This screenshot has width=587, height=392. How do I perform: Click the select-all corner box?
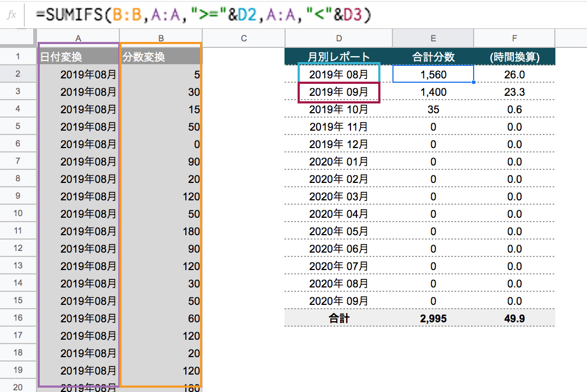tap(18, 38)
